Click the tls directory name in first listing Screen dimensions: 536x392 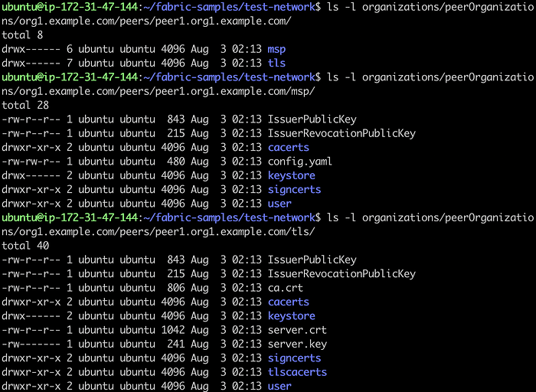(276, 64)
